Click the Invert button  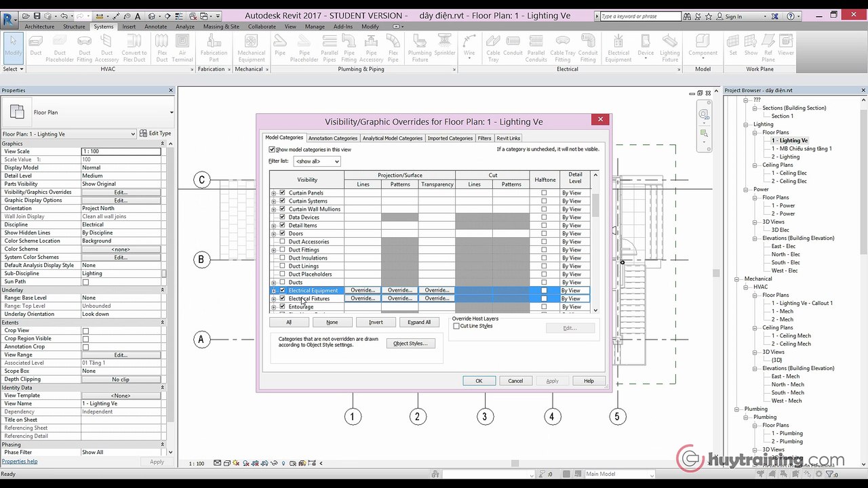point(376,323)
